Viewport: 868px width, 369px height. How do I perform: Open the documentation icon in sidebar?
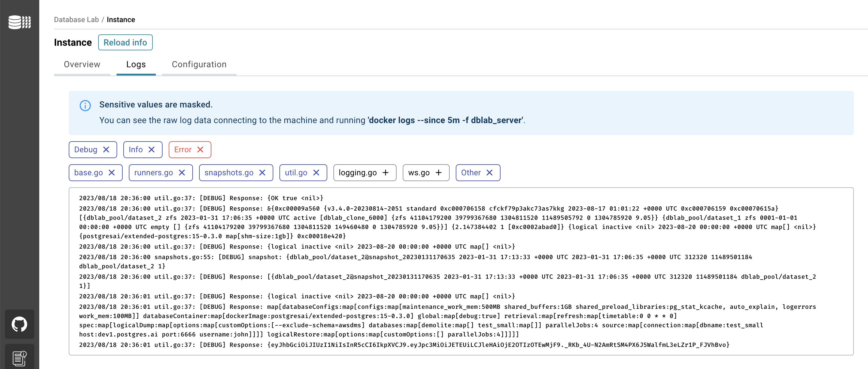click(20, 358)
